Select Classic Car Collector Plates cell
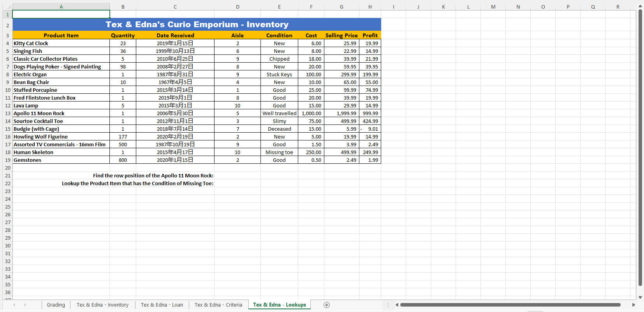 pyautogui.click(x=61, y=59)
